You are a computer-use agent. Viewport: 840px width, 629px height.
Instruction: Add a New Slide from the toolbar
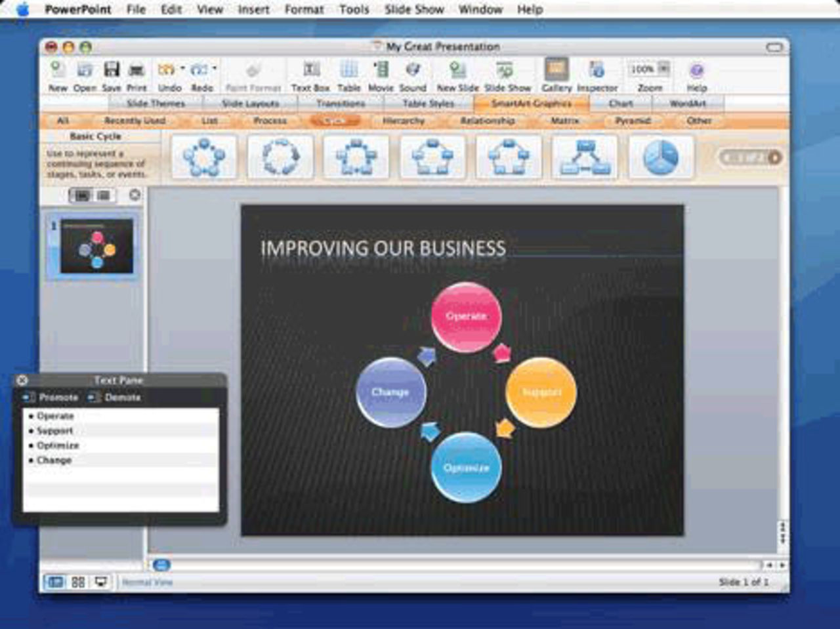pos(456,70)
